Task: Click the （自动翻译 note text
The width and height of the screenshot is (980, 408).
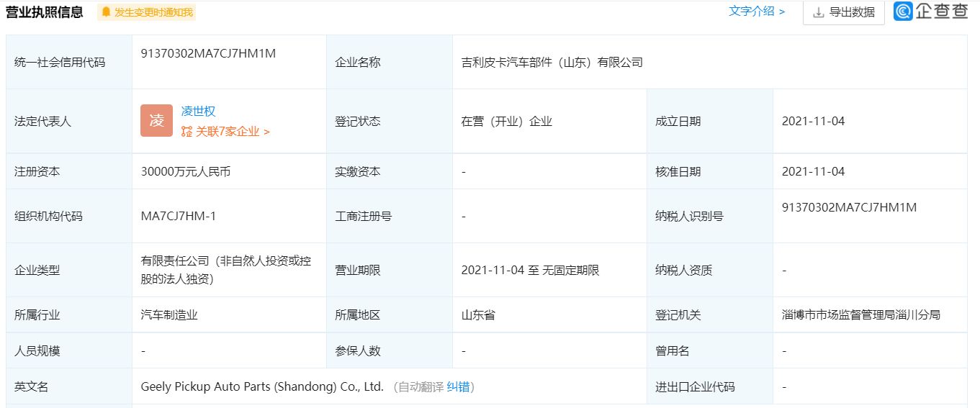Action: tap(417, 386)
